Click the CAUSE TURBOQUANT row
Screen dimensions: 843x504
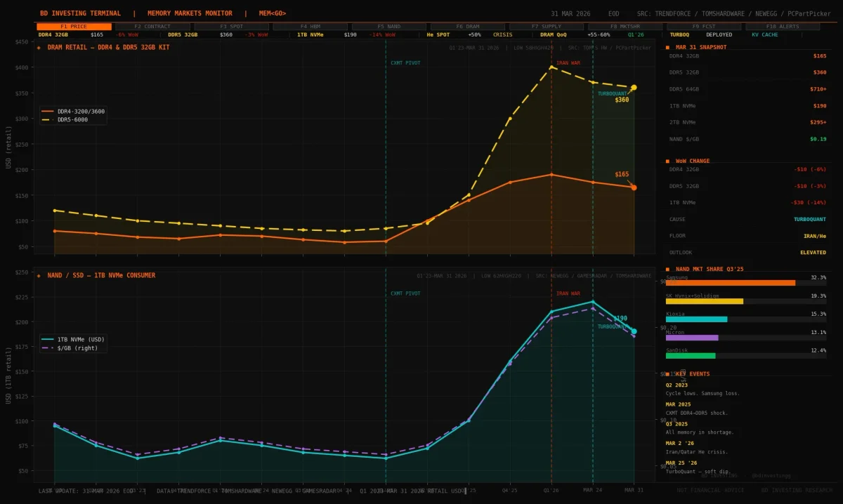[x=747, y=219]
